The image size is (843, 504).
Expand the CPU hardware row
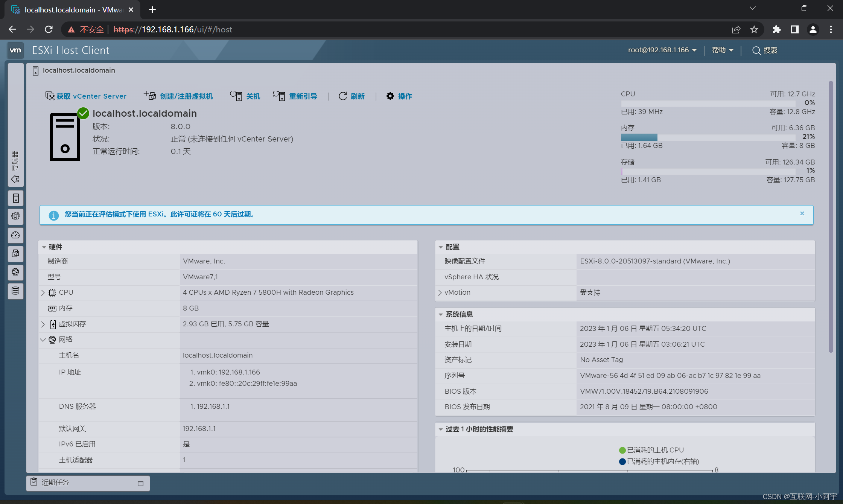click(x=43, y=292)
